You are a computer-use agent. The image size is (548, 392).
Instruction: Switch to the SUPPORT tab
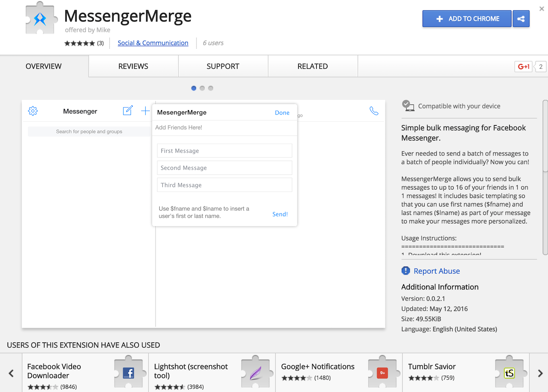click(x=223, y=66)
